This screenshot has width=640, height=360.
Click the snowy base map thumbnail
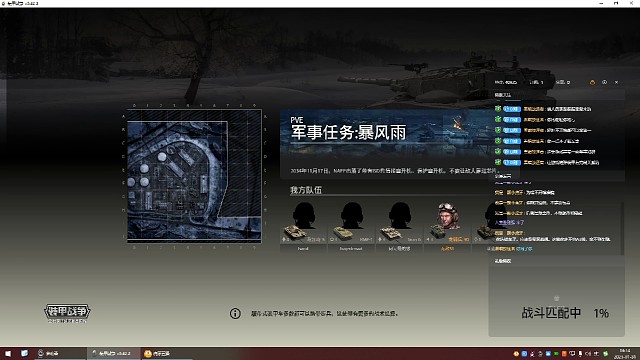194,176
